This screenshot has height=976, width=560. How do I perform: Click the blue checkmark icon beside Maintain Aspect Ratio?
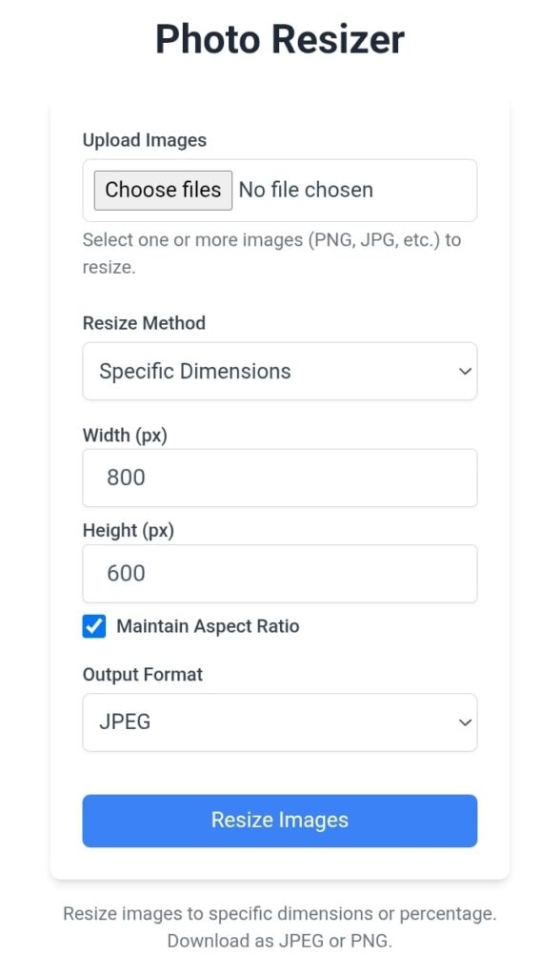[x=94, y=626]
